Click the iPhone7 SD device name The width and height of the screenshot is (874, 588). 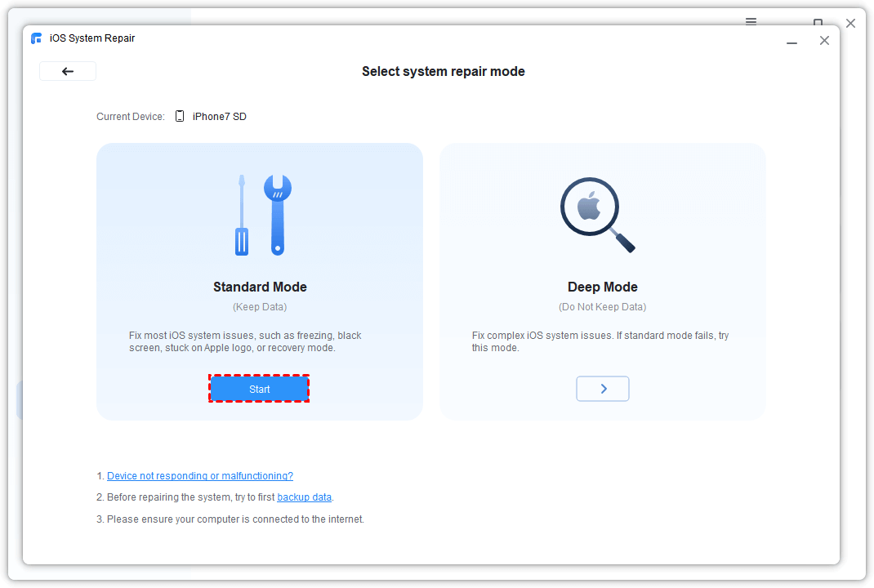tap(219, 117)
